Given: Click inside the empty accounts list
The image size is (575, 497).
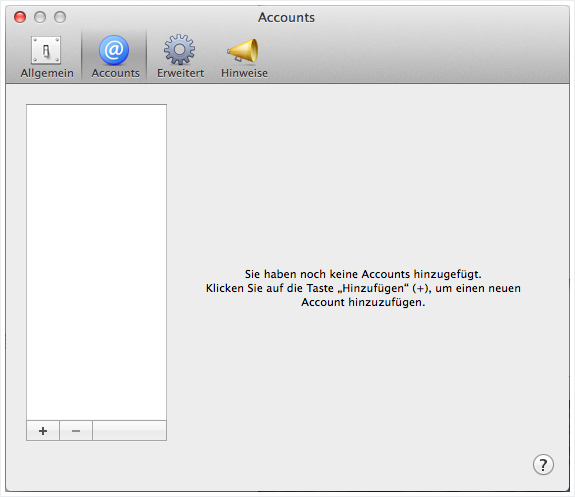Looking at the screenshot, I should [96, 262].
